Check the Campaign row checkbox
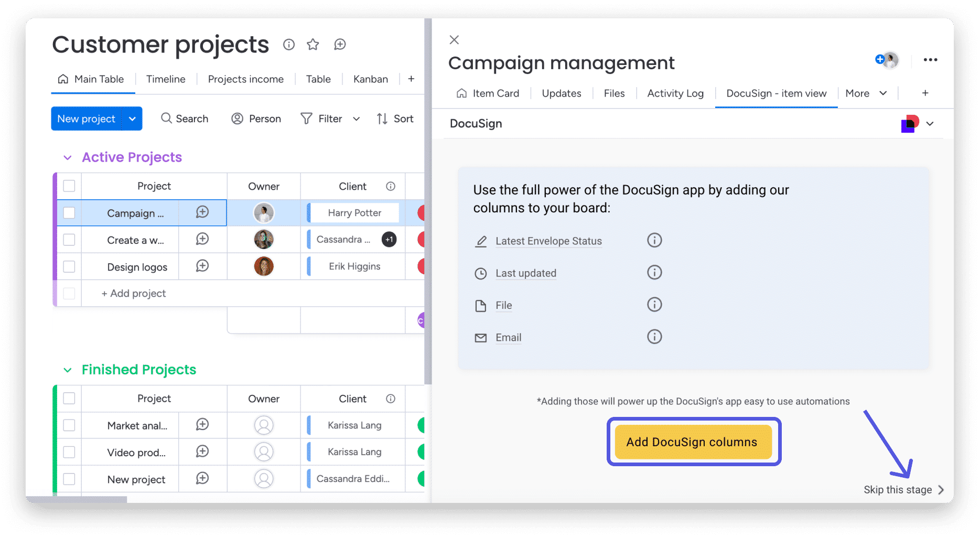Screen dimensions: 980x537 pos(69,213)
